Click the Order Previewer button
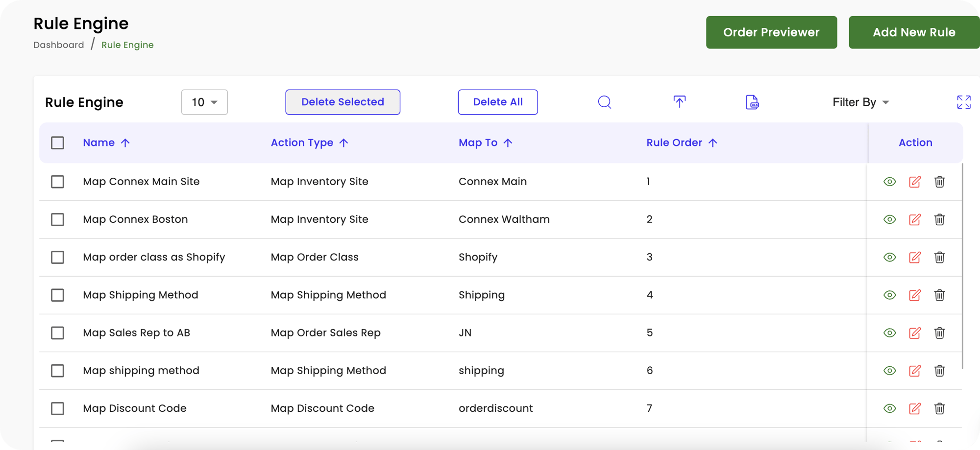 coord(771,32)
